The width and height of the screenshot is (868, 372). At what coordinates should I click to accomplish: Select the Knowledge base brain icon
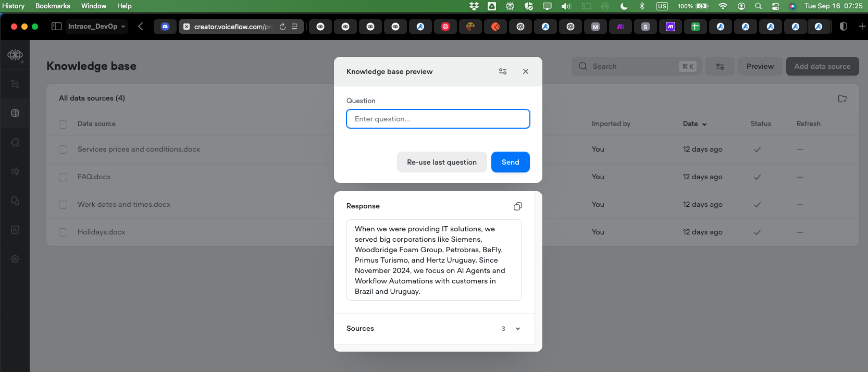click(x=15, y=113)
